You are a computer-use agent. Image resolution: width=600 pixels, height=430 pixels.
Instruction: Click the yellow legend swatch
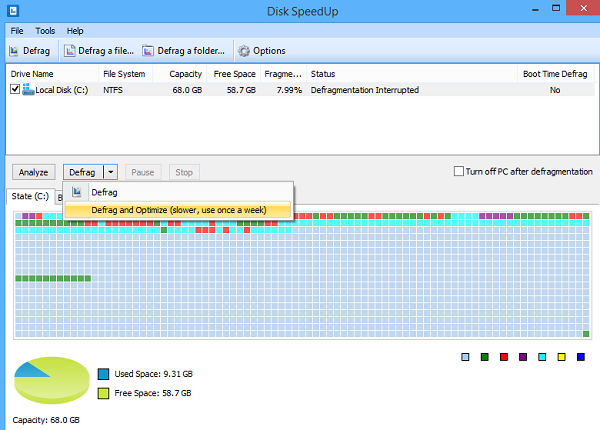click(561, 357)
